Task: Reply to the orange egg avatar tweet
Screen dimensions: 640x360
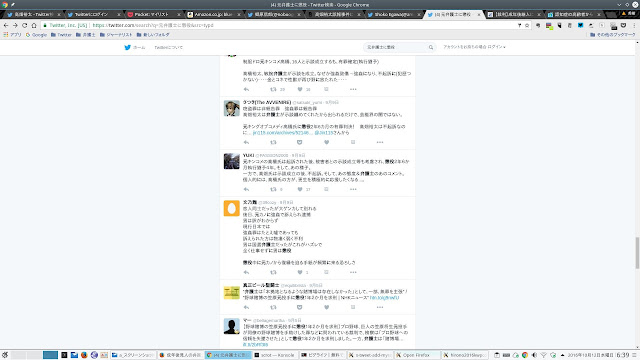Action: [x=246, y=272]
